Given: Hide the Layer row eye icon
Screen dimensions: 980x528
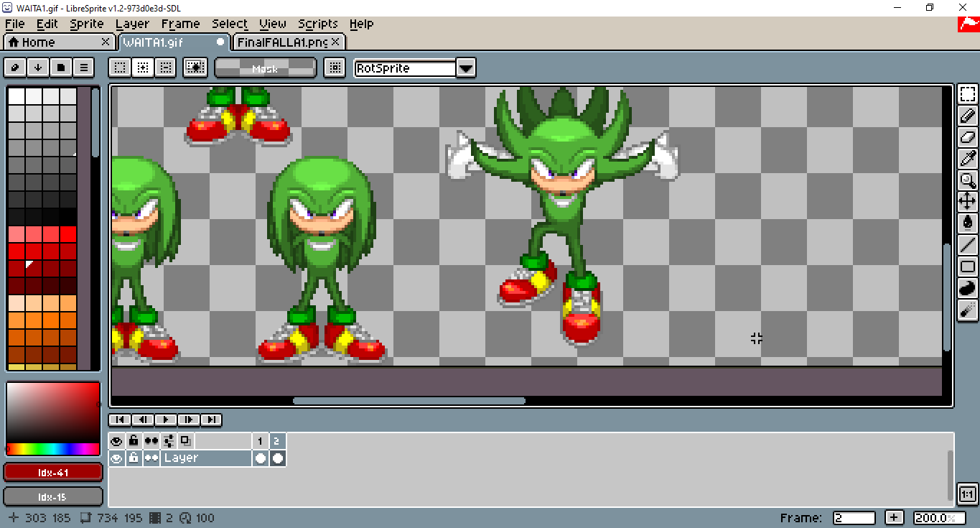Looking at the screenshot, I should click(116, 458).
